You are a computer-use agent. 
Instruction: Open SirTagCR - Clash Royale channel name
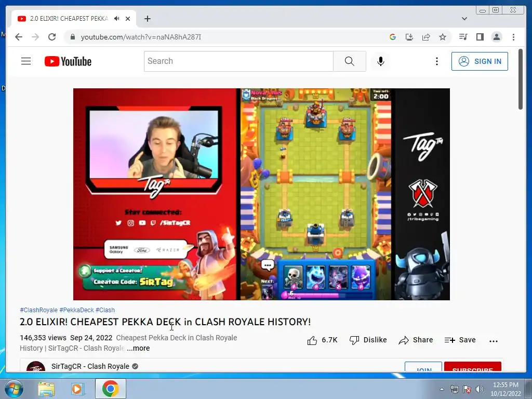tap(90, 366)
